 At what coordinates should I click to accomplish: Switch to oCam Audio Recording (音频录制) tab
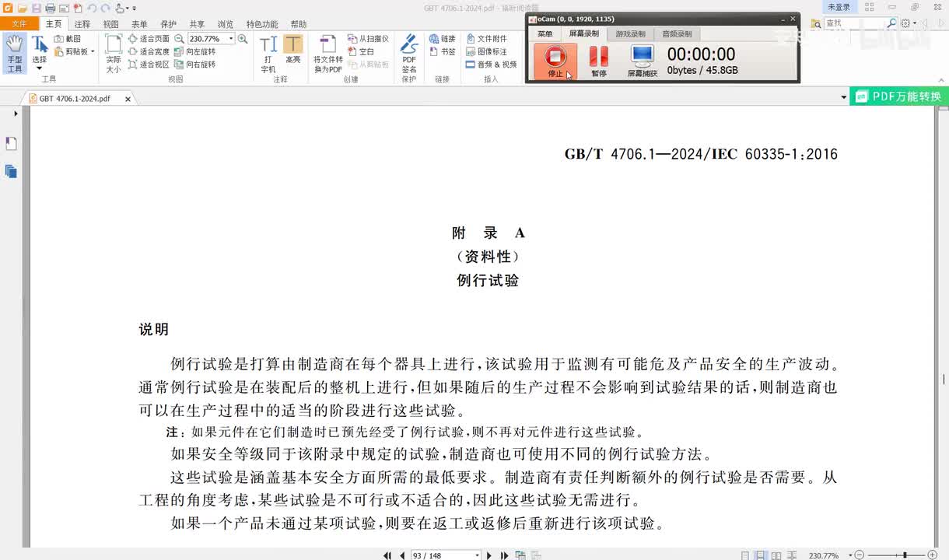pos(677,34)
